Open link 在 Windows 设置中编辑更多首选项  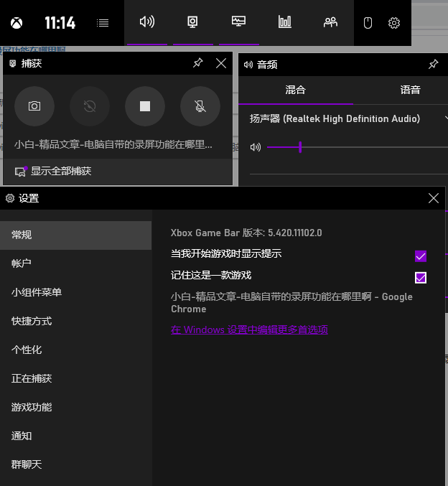249,330
